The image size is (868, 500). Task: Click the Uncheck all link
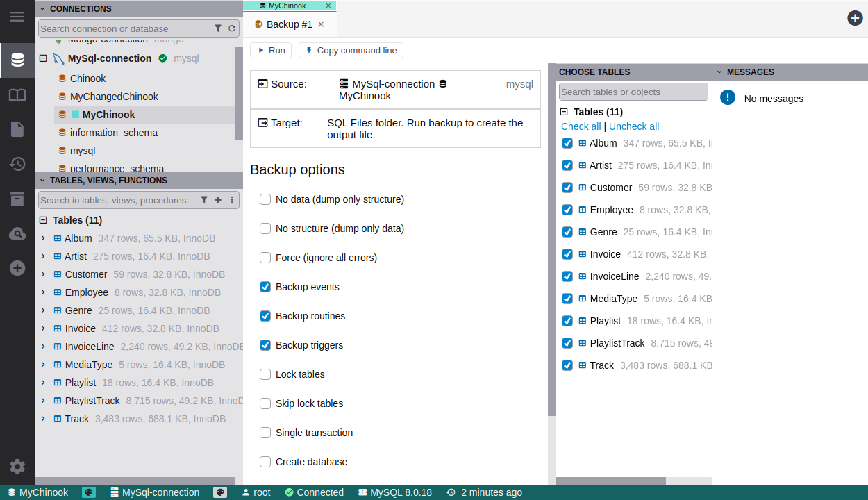tap(633, 126)
